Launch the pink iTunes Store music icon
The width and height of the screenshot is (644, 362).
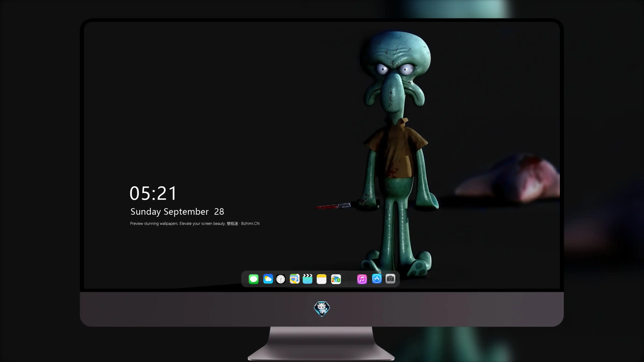pos(362,279)
